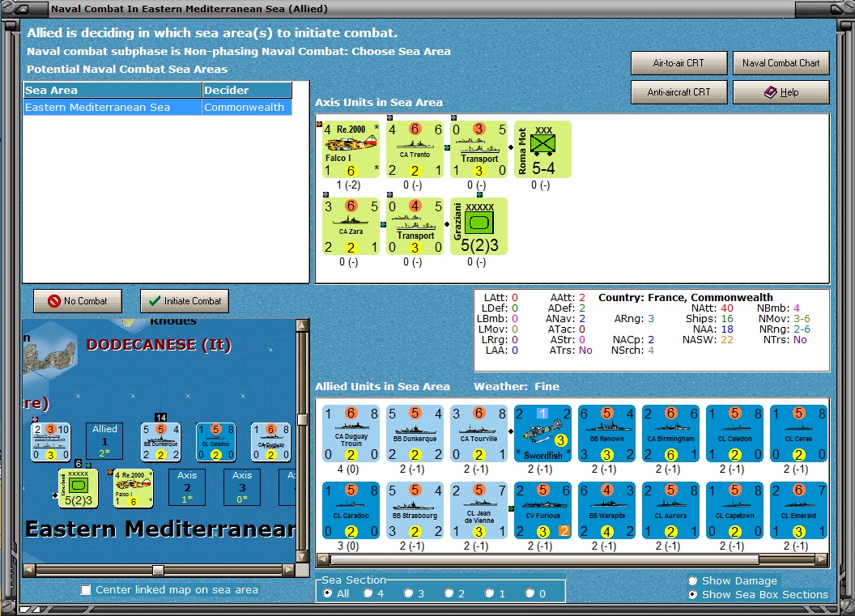Select sea section 1 radio button
Viewport: 855px width, 616px height.
[x=489, y=593]
